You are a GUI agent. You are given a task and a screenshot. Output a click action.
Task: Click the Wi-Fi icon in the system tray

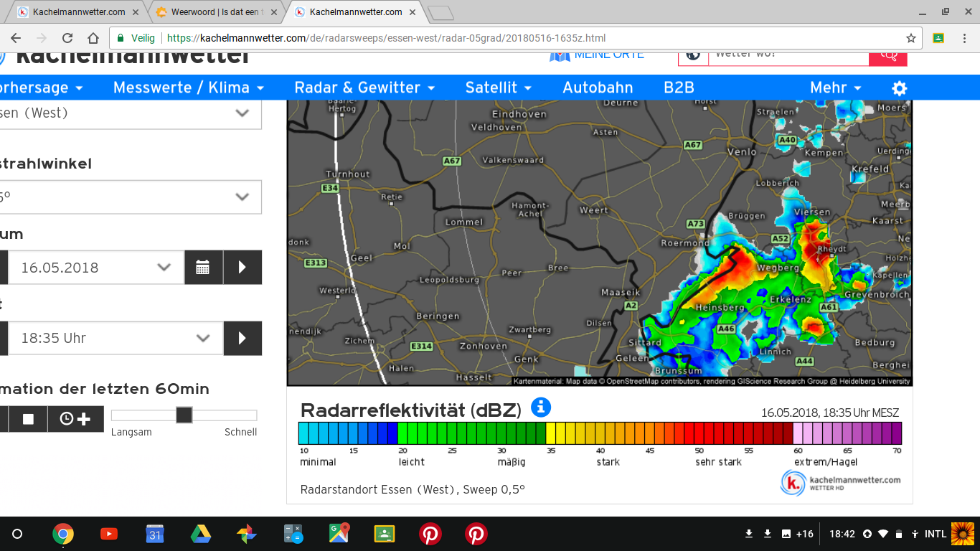[x=883, y=534]
